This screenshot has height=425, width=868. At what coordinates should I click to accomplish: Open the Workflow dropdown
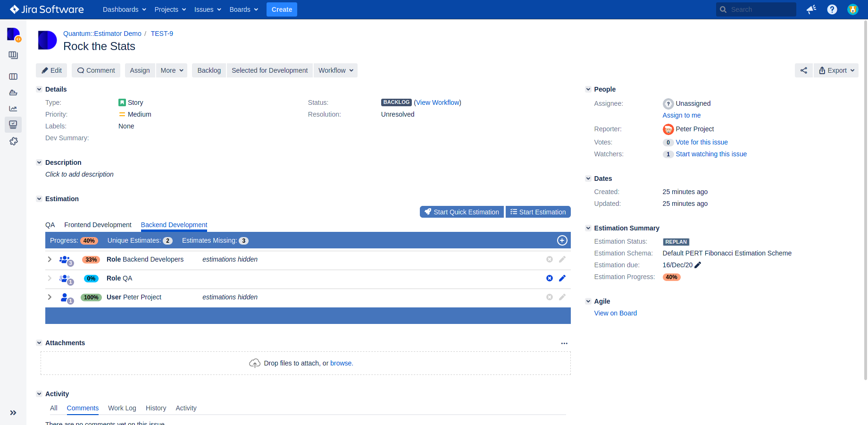[335, 70]
